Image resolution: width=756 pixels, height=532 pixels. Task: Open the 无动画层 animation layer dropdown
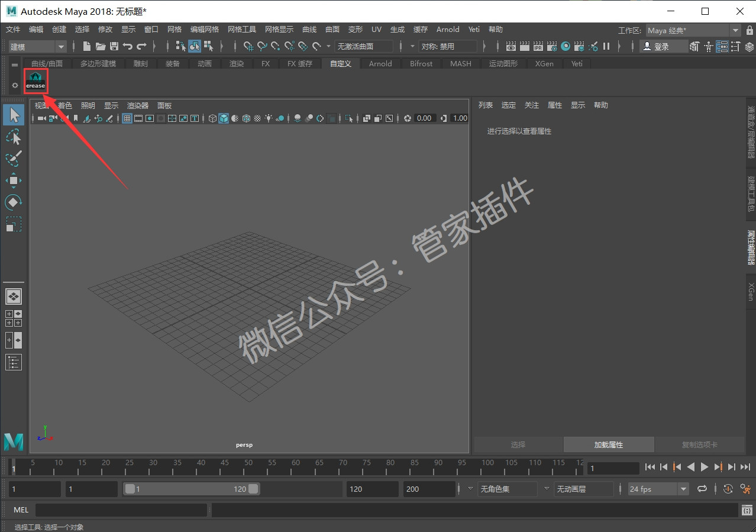pos(584,489)
